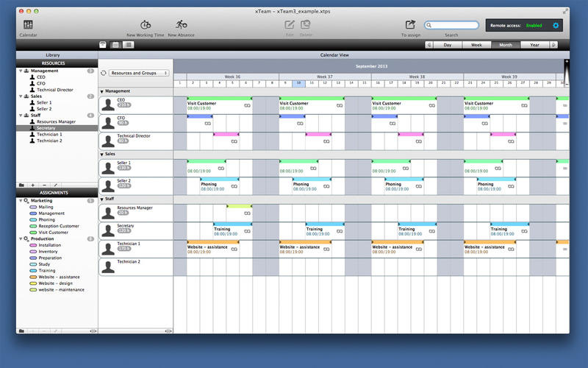Click refresh icon beside Resources and Groups
This screenshot has height=368, width=588.
click(104, 73)
